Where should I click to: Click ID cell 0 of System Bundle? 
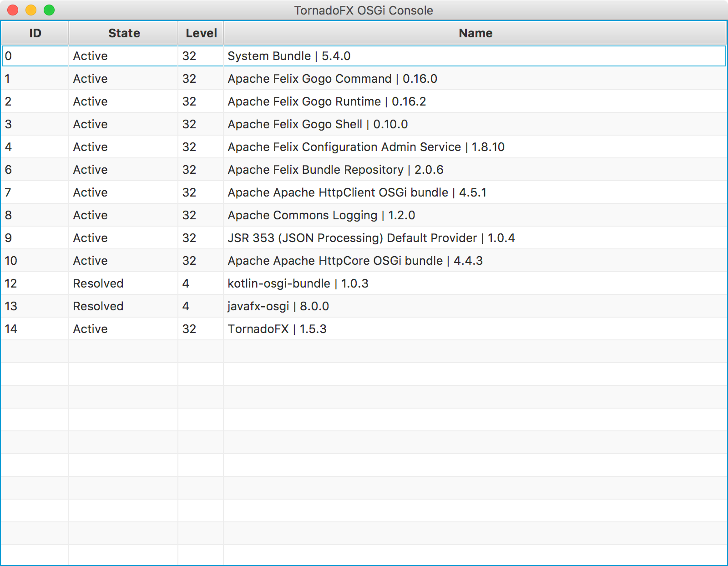pyautogui.click(x=35, y=56)
